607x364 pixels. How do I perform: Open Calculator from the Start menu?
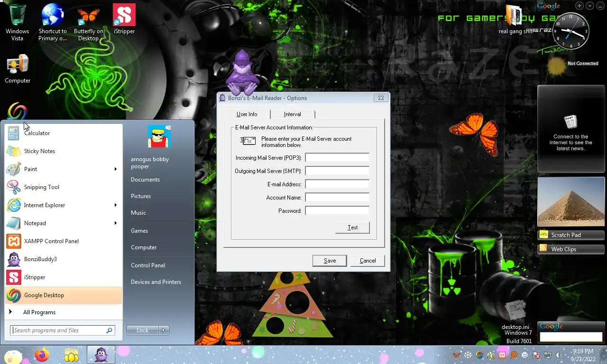click(x=64, y=133)
